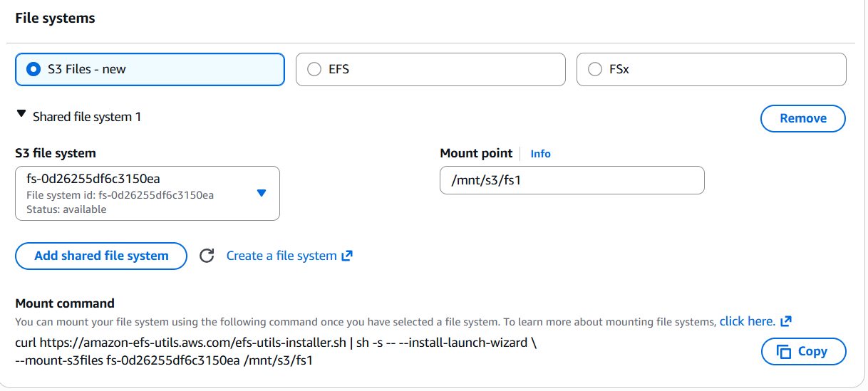Select the FSx radio option
Image resolution: width=868 pixels, height=391 pixels.
pyautogui.click(x=595, y=69)
